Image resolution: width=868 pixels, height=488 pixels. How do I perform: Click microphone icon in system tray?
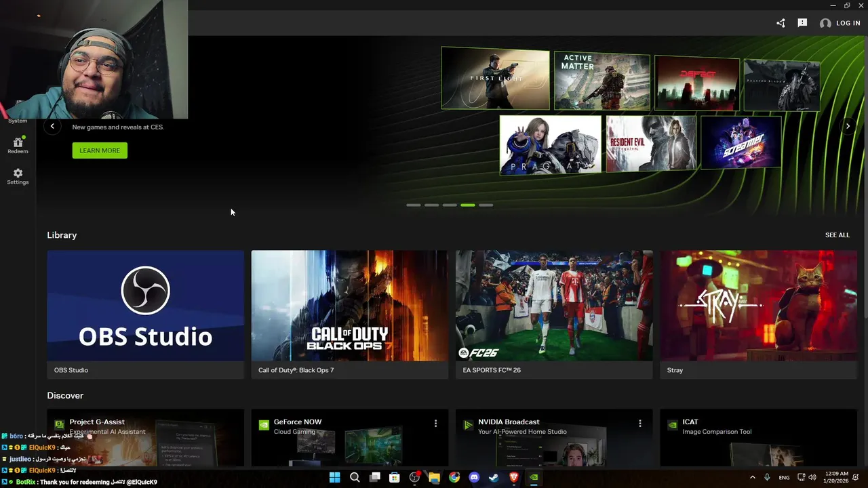pyautogui.click(x=767, y=477)
